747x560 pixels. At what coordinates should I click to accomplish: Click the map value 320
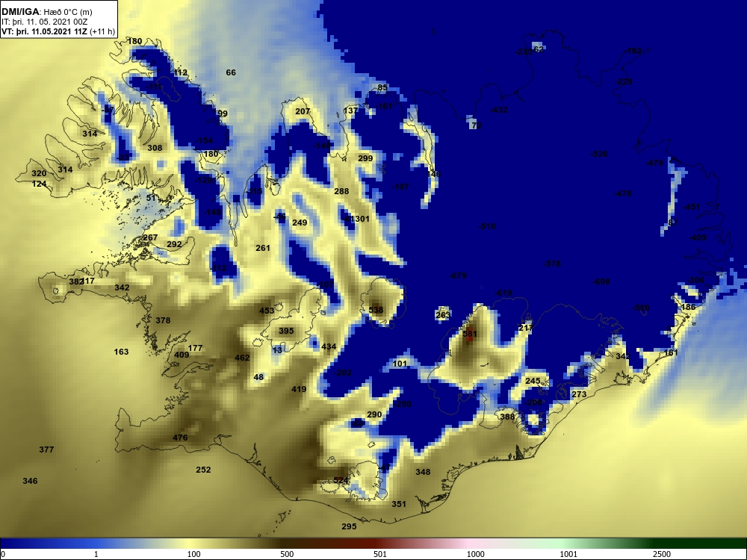pyautogui.click(x=39, y=174)
